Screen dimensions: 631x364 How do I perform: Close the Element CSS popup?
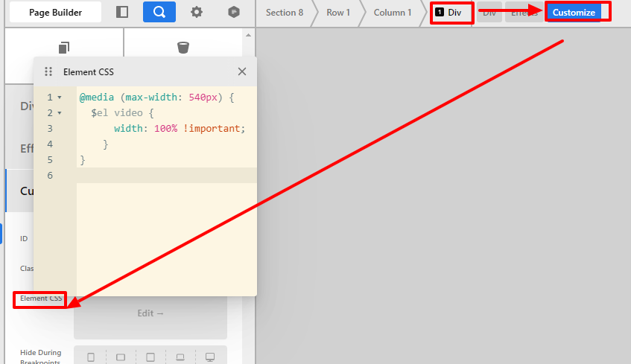tap(241, 72)
